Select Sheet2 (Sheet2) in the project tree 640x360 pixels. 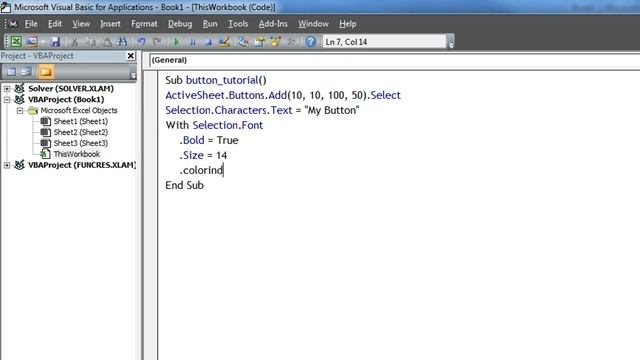coord(80,132)
